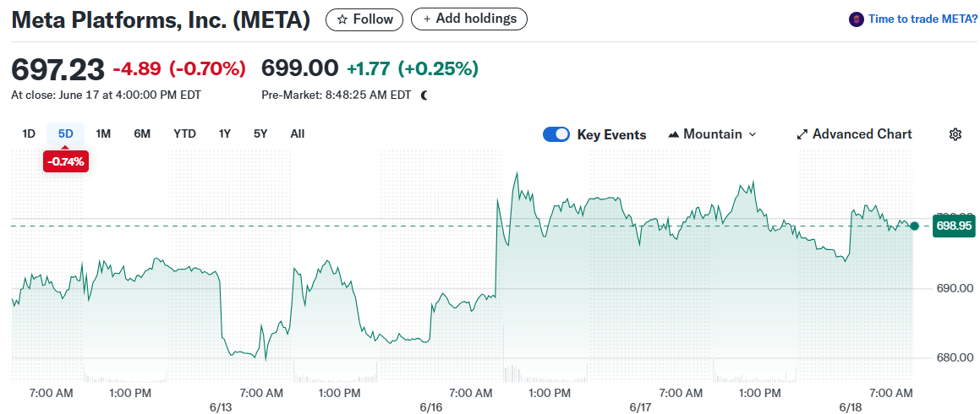This screenshot has width=980, height=414.
Task: Follow the META stock
Action: [x=364, y=19]
